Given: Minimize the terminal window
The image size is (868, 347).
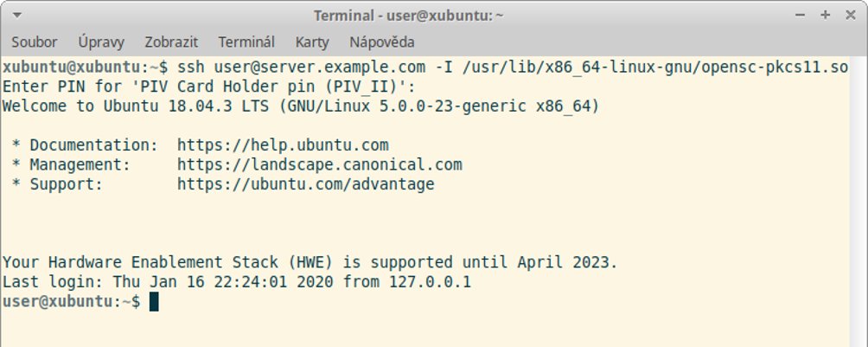Looking at the screenshot, I should pyautogui.click(x=800, y=16).
